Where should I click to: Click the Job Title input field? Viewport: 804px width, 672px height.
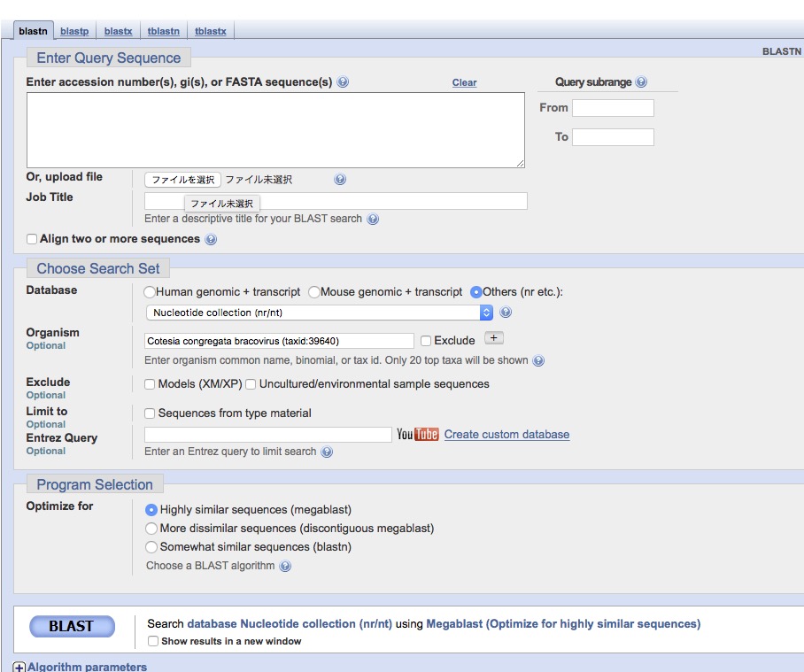tap(336, 201)
